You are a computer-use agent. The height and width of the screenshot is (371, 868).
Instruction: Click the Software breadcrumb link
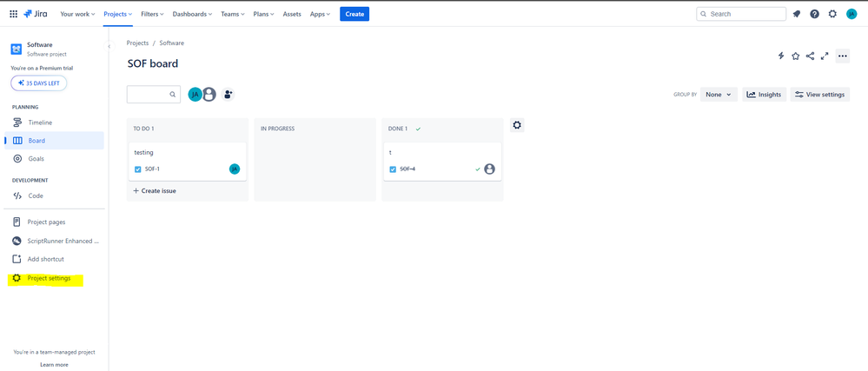[172, 43]
